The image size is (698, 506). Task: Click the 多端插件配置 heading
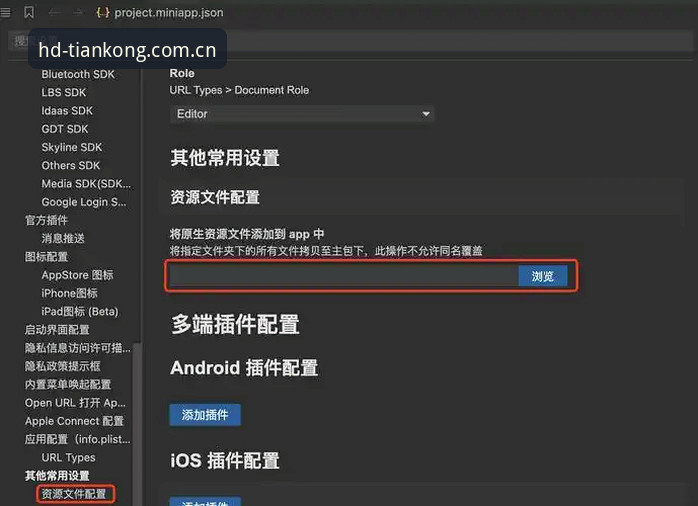[x=235, y=324]
